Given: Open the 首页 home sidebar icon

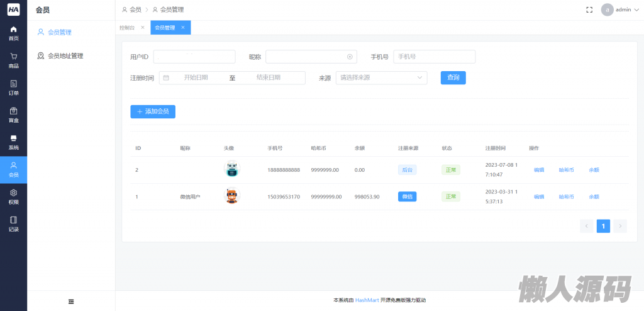Looking at the screenshot, I should tap(13, 33).
